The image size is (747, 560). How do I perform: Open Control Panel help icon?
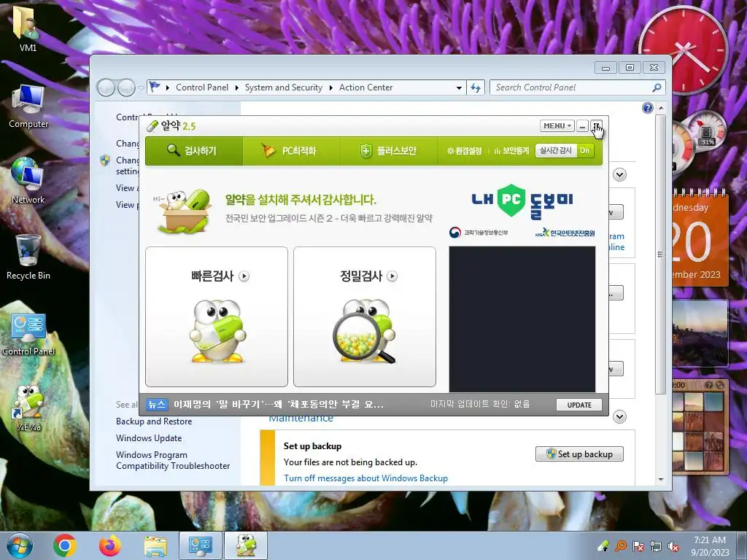tap(648, 108)
